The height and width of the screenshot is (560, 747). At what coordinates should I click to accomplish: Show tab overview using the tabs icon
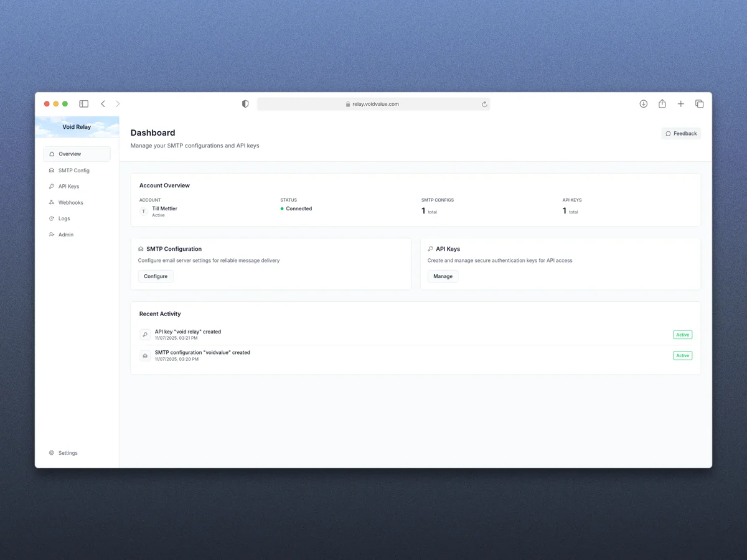pos(699,103)
